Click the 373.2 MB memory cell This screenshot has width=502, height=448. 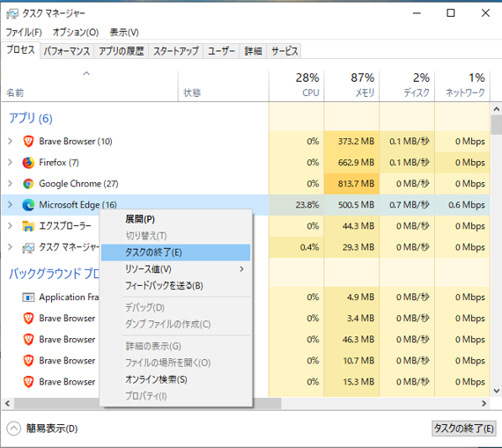352,141
